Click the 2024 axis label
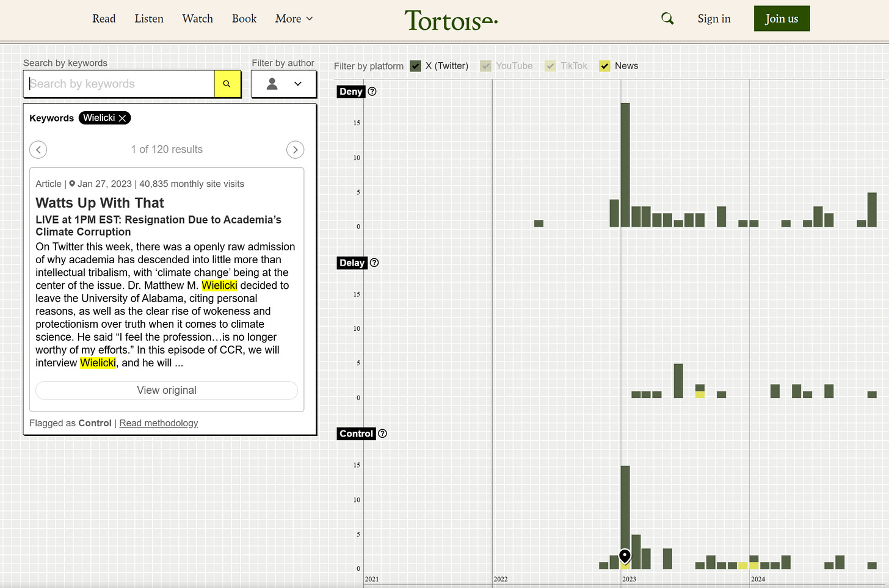The image size is (889, 588). click(x=758, y=579)
